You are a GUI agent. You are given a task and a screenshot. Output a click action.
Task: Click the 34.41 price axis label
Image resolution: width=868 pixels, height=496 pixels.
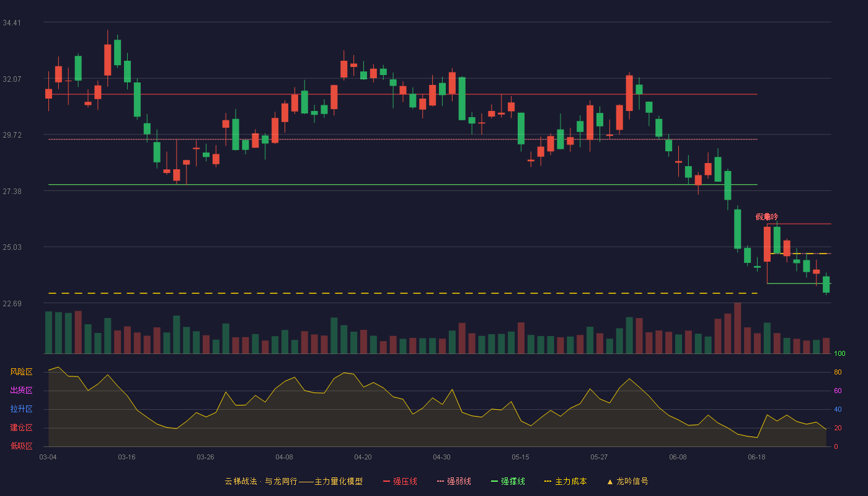point(12,23)
